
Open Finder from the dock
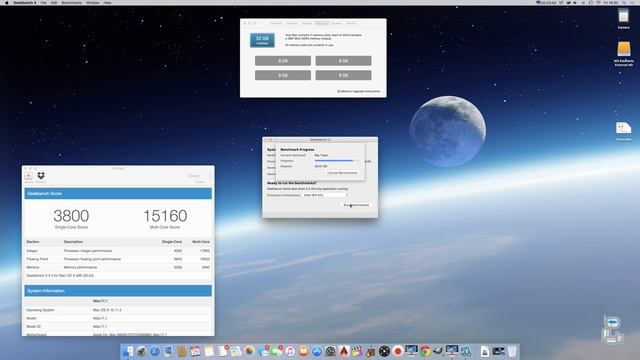click(129, 351)
